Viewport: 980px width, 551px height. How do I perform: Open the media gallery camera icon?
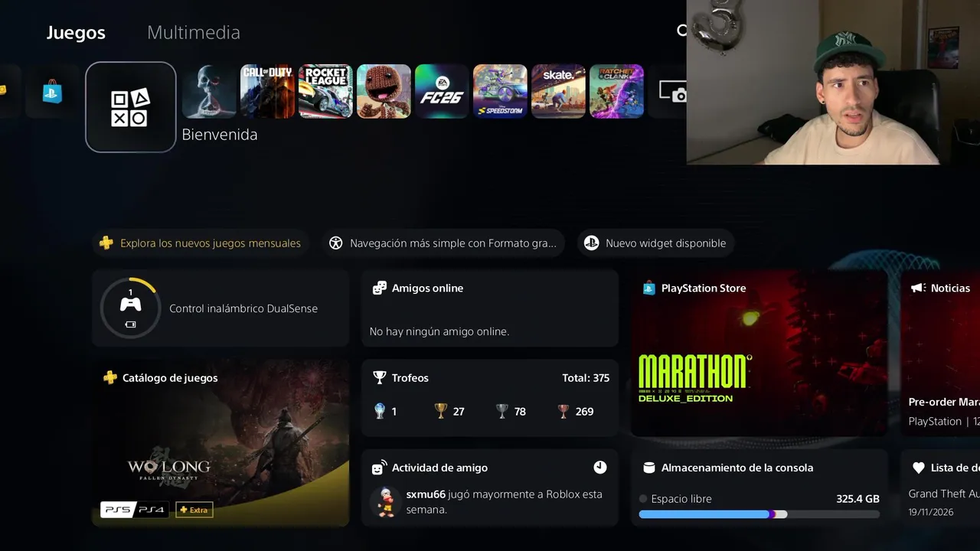[x=672, y=92]
